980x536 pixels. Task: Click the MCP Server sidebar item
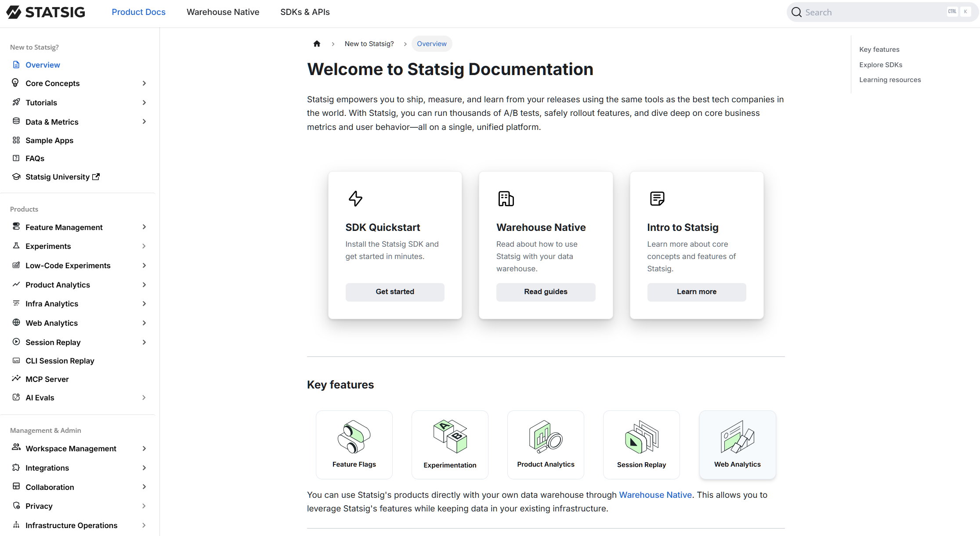click(47, 379)
